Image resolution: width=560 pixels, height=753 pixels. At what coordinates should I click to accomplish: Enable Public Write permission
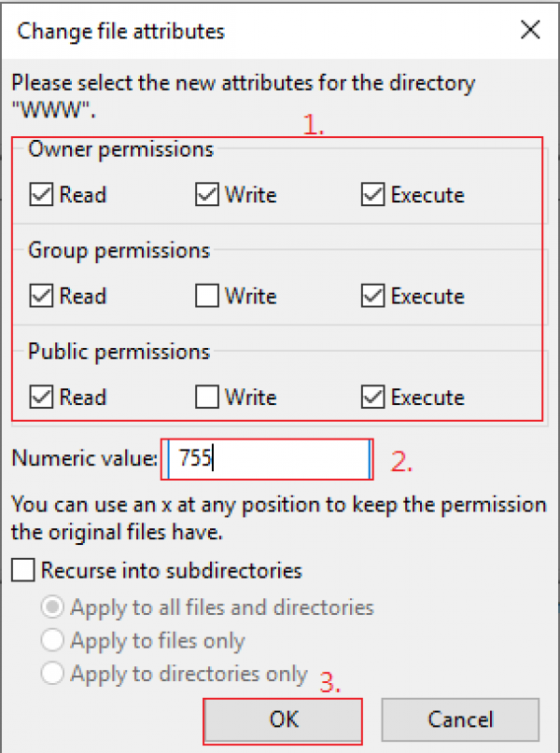tap(207, 397)
